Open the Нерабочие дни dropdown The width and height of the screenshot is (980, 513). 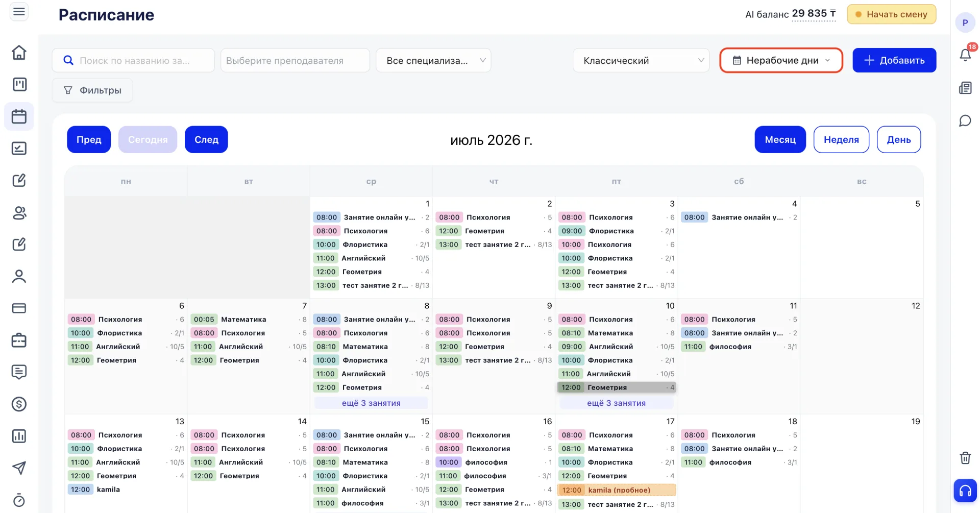pyautogui.click(x=781, y=60)
